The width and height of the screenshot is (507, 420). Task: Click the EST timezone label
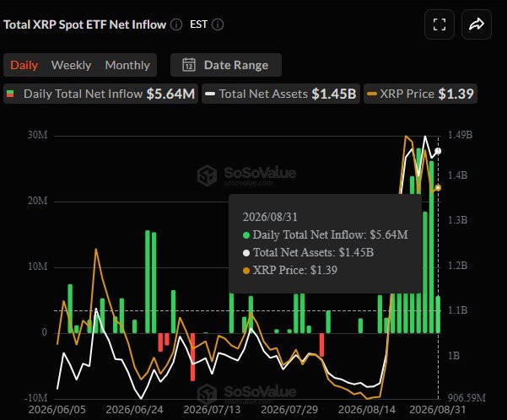(198, 24)
